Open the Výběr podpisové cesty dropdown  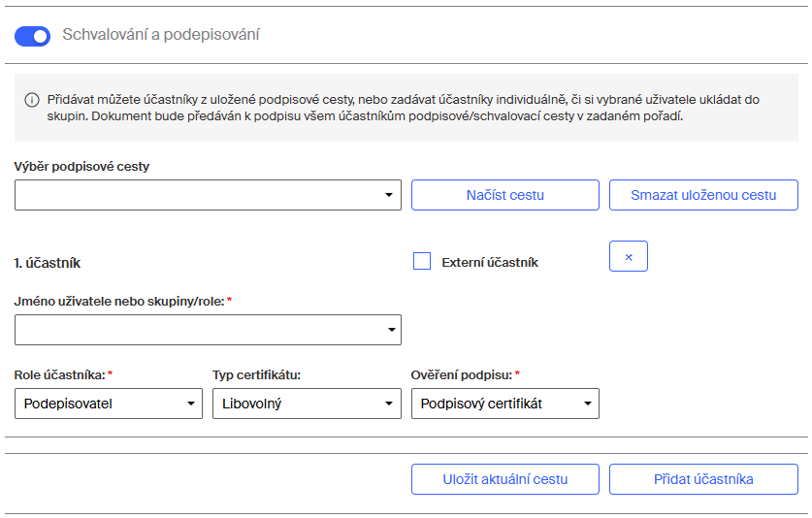tap(208, 195)
